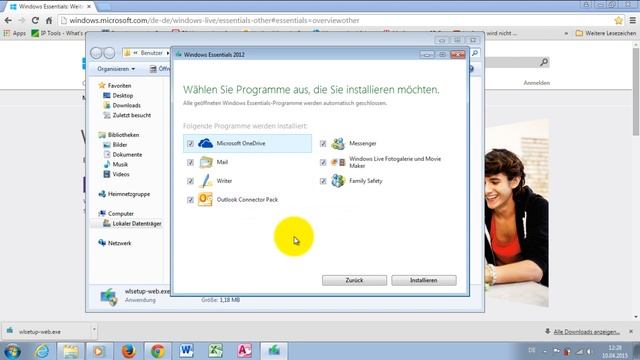Select Netzwerk in Explorer sidebar
This screenshot has width=640, height=360.
[x=119, y=243]
